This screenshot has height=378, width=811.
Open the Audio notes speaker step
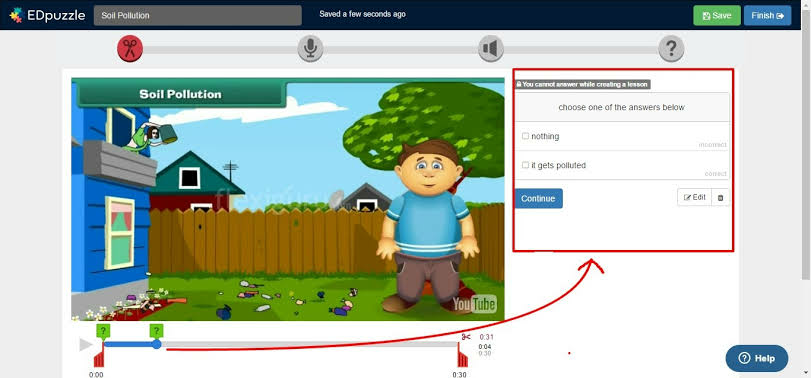pyautogui.click(x=490, y=49)
